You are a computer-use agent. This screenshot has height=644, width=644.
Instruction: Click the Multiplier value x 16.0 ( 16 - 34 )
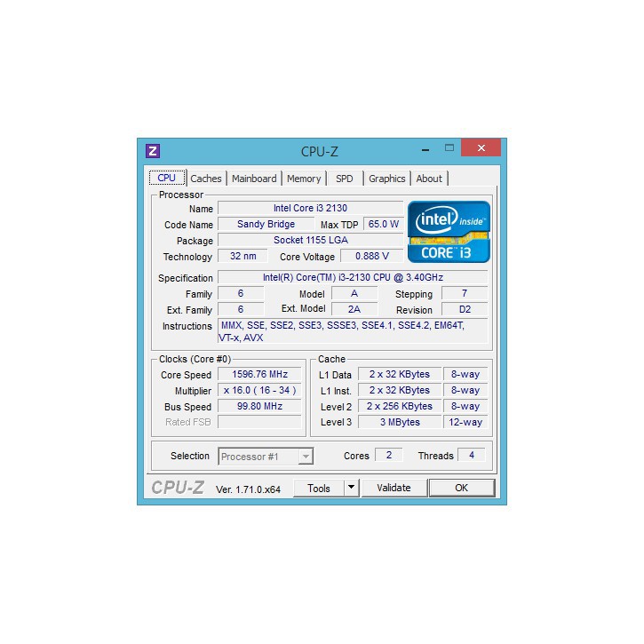coord(259,390)
